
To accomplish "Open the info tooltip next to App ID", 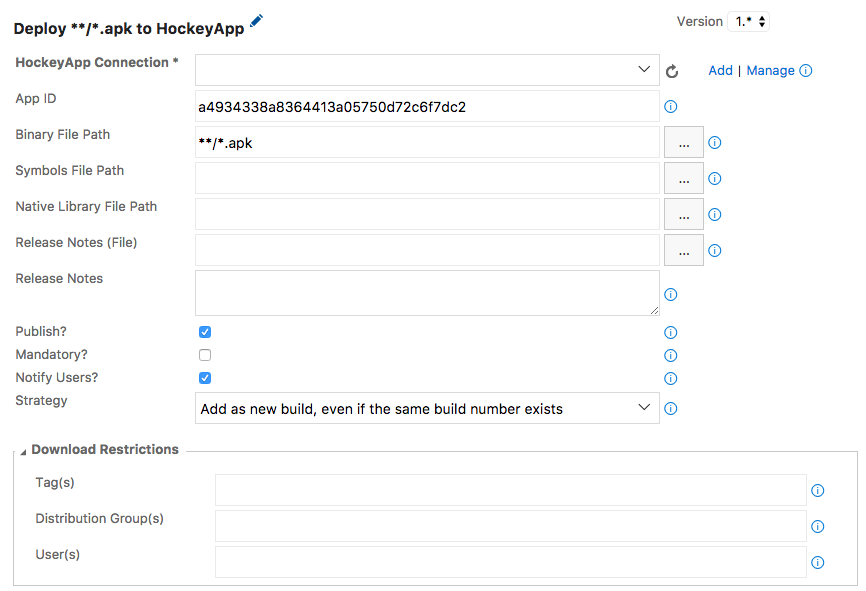I will tap(670, 106).
